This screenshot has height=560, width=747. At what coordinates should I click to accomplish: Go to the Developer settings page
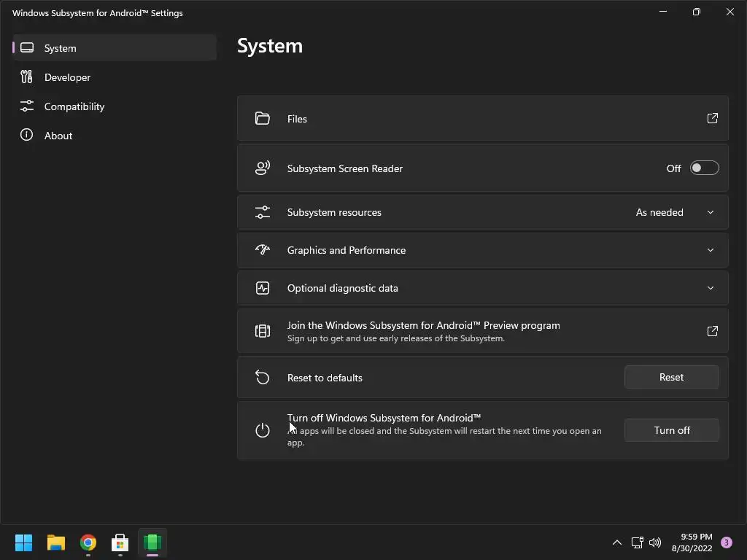click(x=115, y=77)
